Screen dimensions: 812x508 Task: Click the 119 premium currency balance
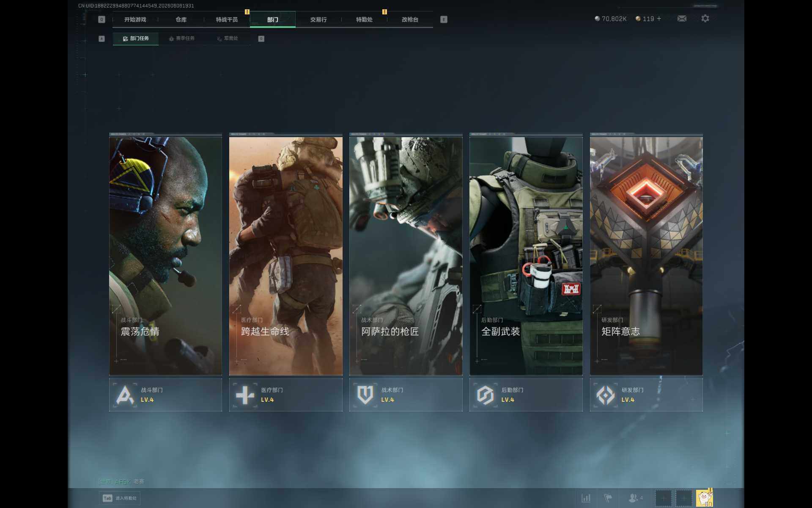(645, 19)
